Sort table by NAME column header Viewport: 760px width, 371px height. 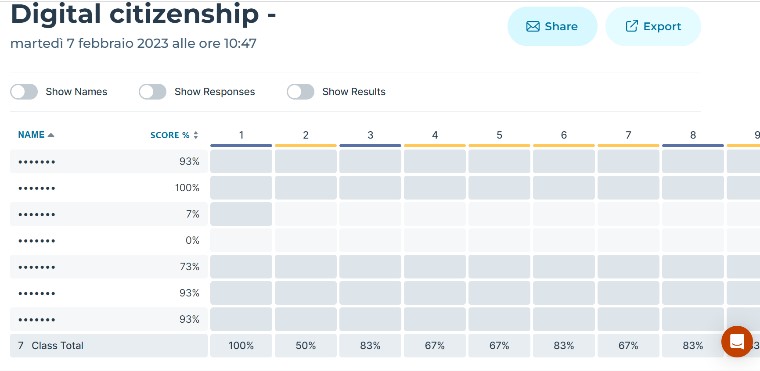coord(32,135)
